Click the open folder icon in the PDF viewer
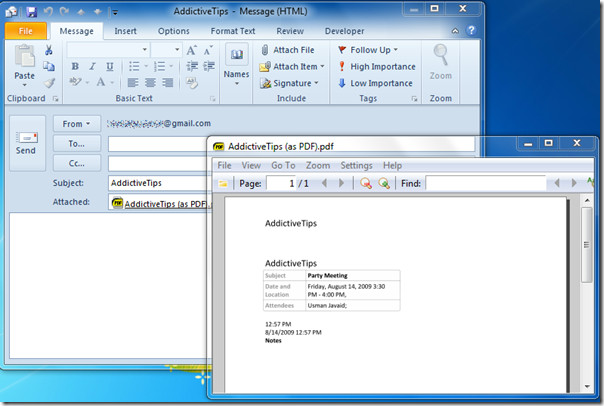 point(223,183)
